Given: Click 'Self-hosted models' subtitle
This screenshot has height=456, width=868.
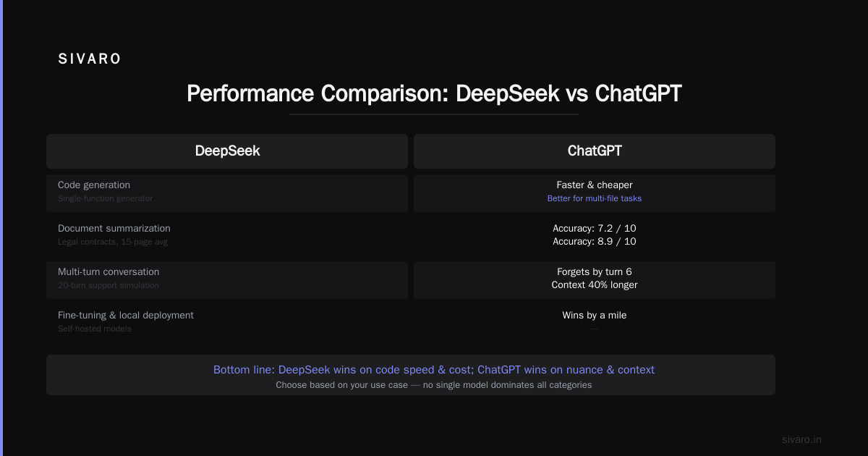Looking at the screenshot, I should [x=95, y=329].
